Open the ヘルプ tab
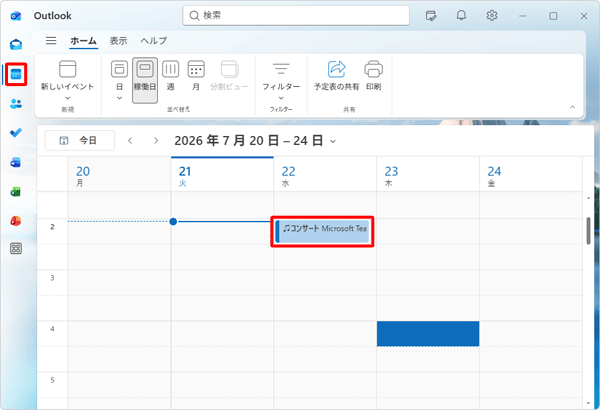Viewport: 600px width, 410px height. pos(154,41)
